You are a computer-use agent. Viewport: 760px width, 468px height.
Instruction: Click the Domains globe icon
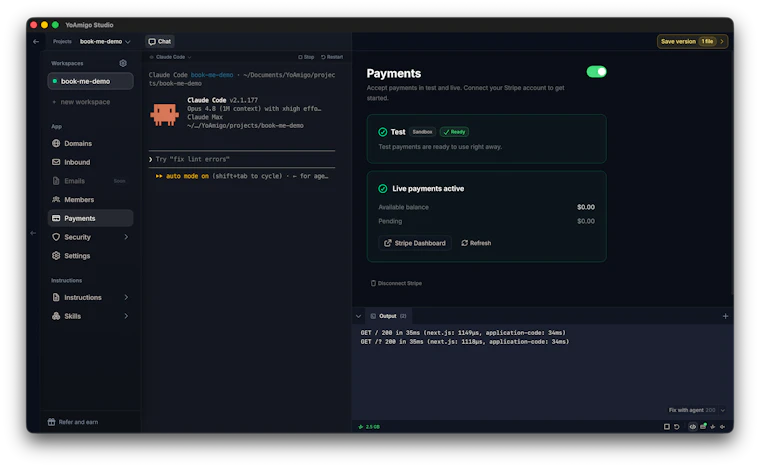[x=56, y=143]
